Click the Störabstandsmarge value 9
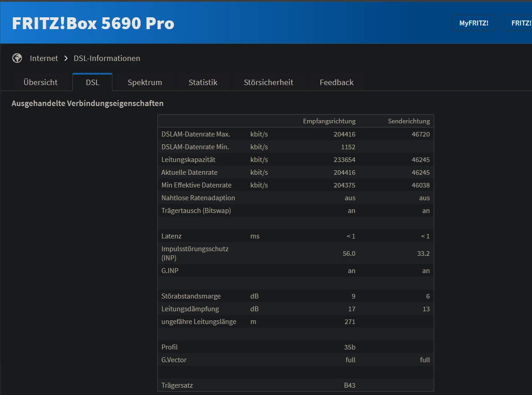Viewport: 532px width, 395px height. click(x=354, y=296)
